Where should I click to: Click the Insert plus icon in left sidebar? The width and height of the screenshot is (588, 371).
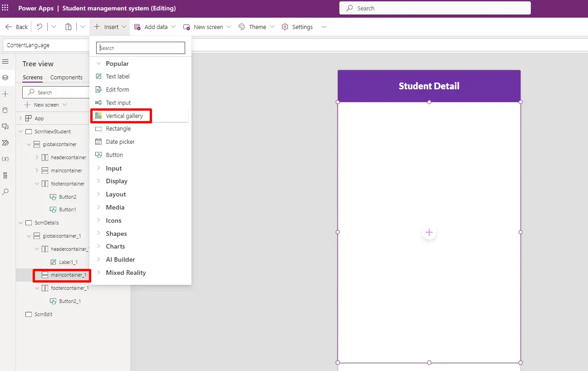pyautogui.click(x=5, y=94)
